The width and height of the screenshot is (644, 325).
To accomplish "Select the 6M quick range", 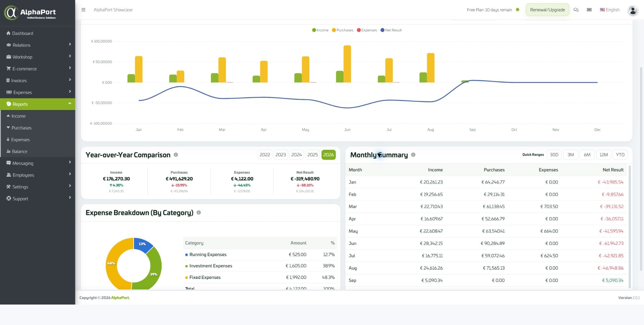I will [x=587, y=155].
